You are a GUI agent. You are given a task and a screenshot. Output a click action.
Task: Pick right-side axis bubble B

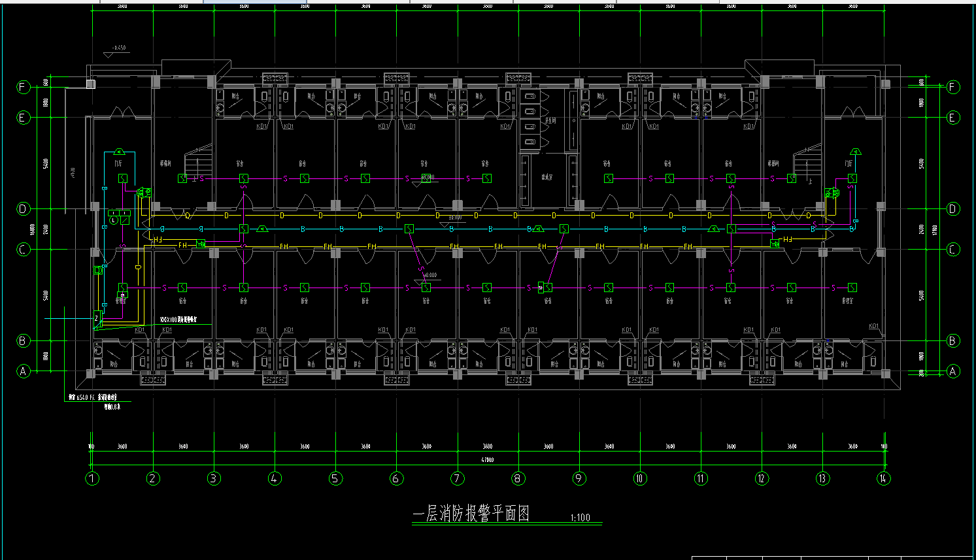[x=953, y=340]
